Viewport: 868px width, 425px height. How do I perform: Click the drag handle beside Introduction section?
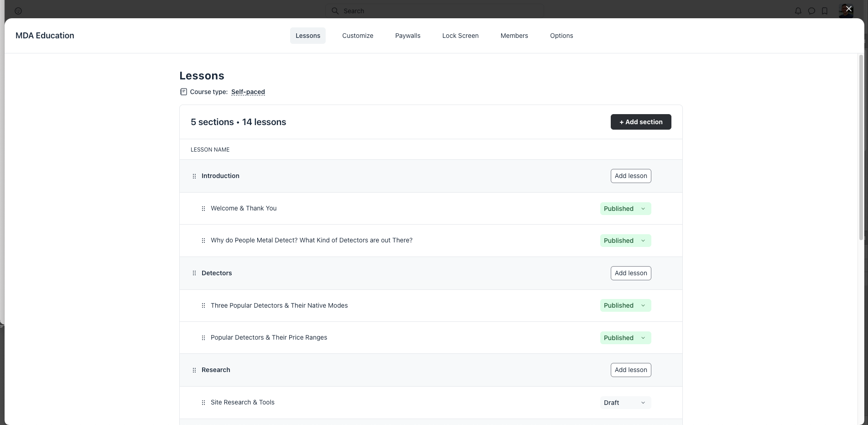click(x=194, y=176)
